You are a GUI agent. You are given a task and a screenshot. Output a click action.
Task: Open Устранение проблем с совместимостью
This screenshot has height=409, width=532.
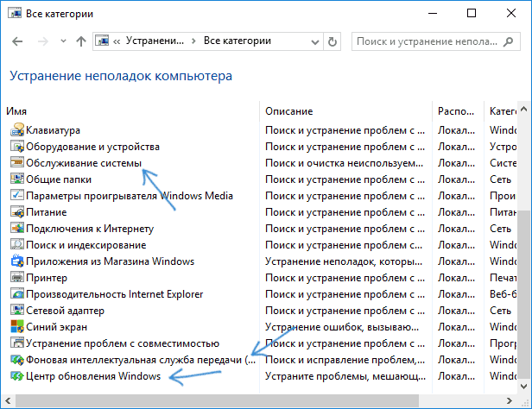[123, 343]
